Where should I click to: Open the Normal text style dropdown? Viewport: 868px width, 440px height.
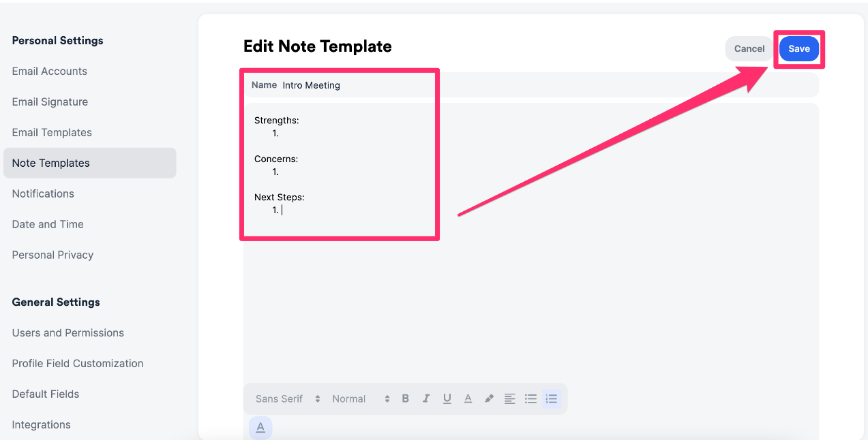(348, 398)
